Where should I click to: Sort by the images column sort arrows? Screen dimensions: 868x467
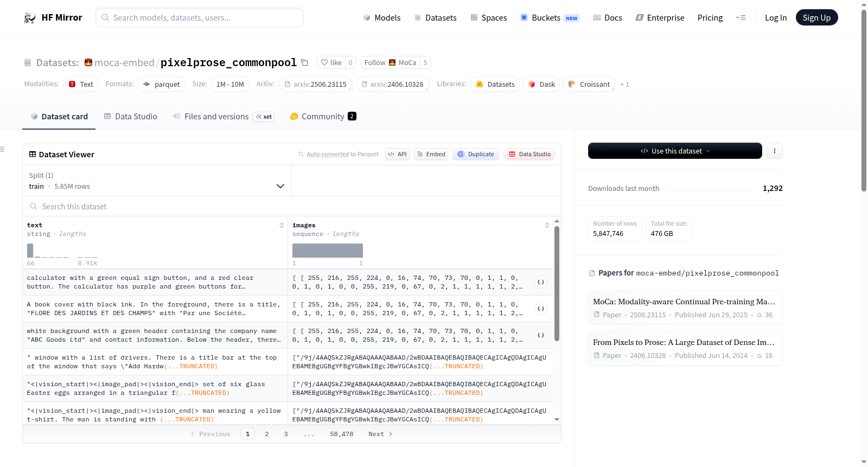click(547, 225)
